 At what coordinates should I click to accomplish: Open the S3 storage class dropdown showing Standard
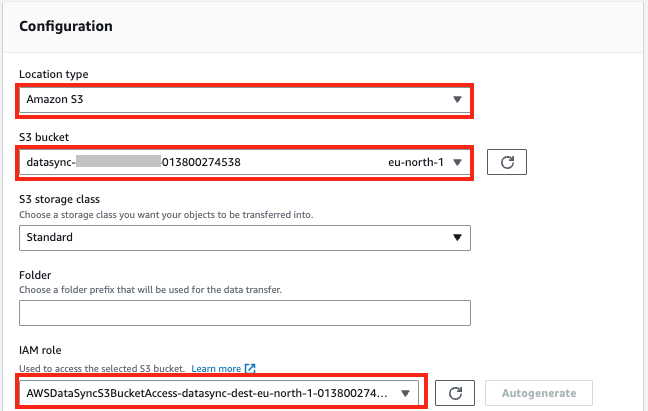click(245, 238)
